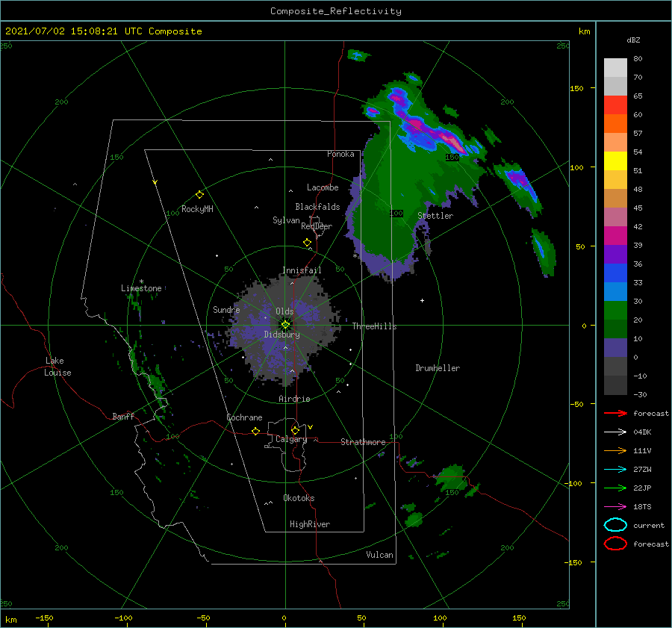Image resolution: width=672 pixels, height=628 pixels.
Task: Click the red forecast arrow in legend
Action: tap(615, 413)
